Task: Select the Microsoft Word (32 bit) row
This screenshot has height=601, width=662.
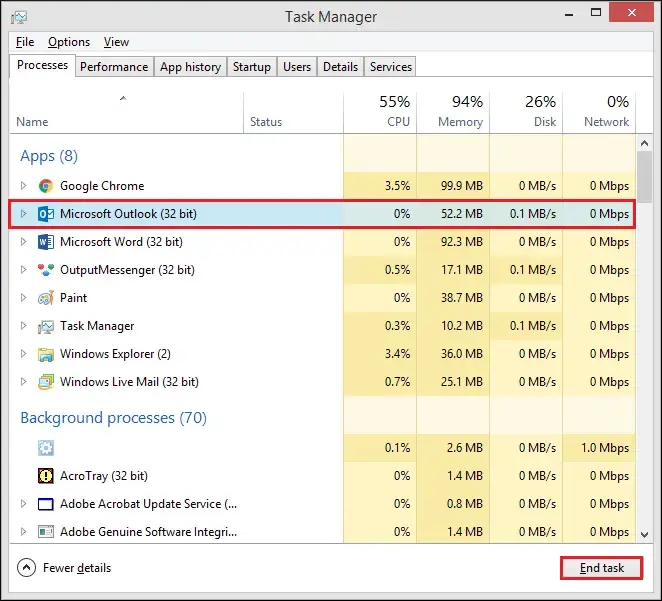Action: point(322,242)
